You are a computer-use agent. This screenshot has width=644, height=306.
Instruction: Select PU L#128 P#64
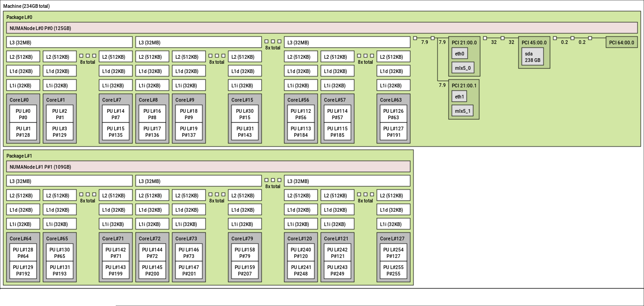click(23, 252)
